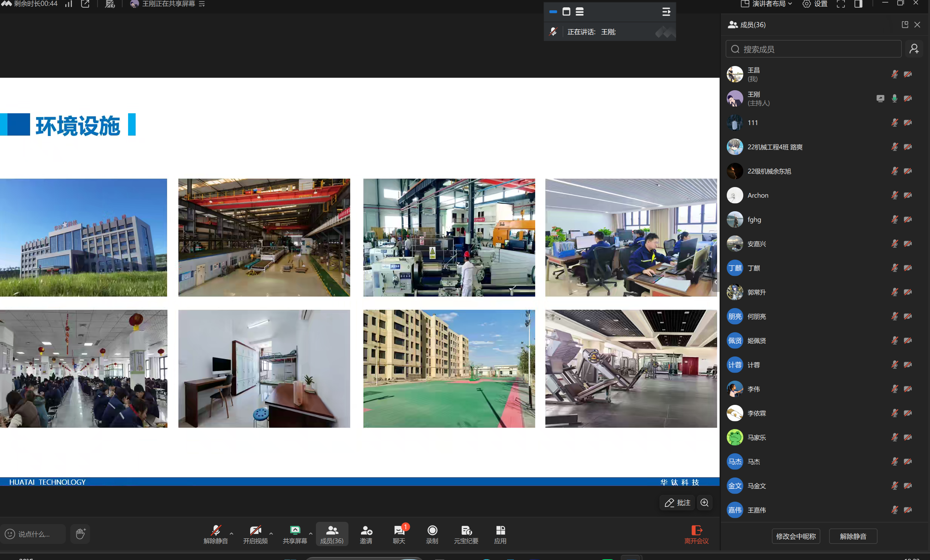Click the add member icon next to search
This screenshot has width=930, height=560.
click(914, 49)
